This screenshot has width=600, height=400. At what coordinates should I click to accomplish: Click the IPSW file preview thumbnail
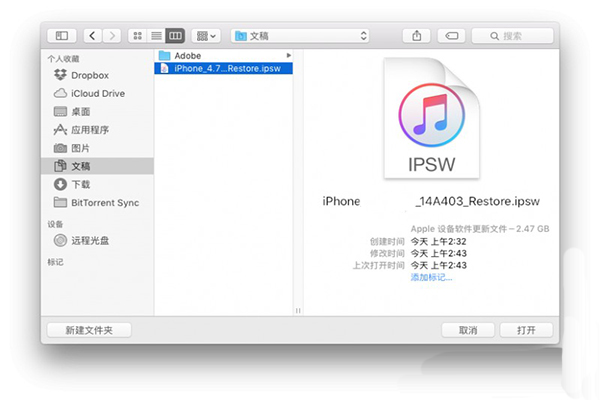[432, 118]
